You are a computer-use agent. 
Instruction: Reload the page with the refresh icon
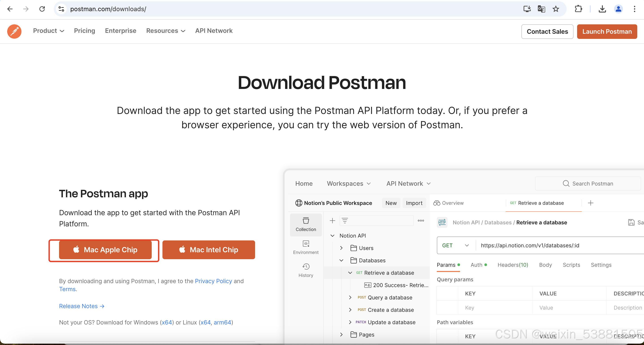[x=42, y=9]
